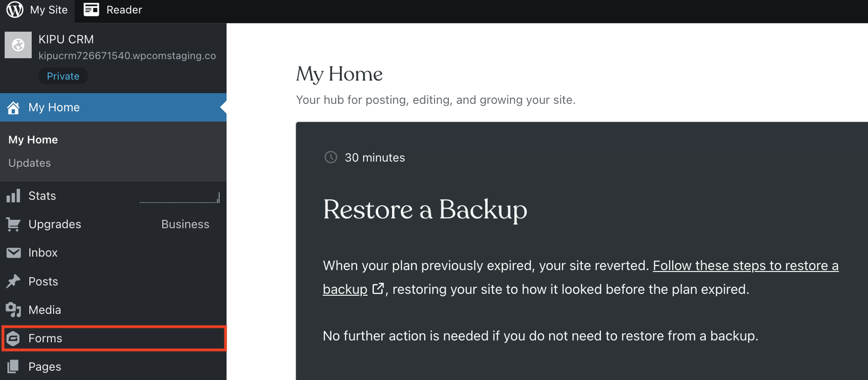Click the house icon beside My Home
Viewport: 868px width, 380px height.
coord(14,108)
